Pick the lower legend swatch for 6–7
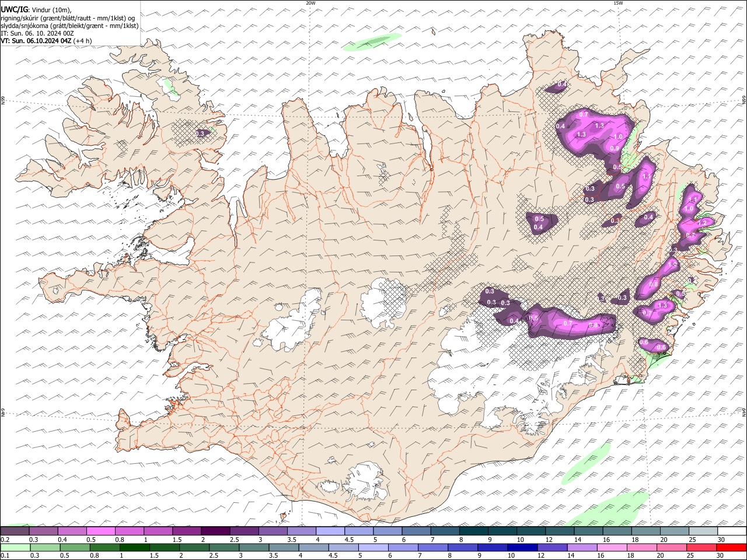The image size is (747, 560). pos(403,548)
